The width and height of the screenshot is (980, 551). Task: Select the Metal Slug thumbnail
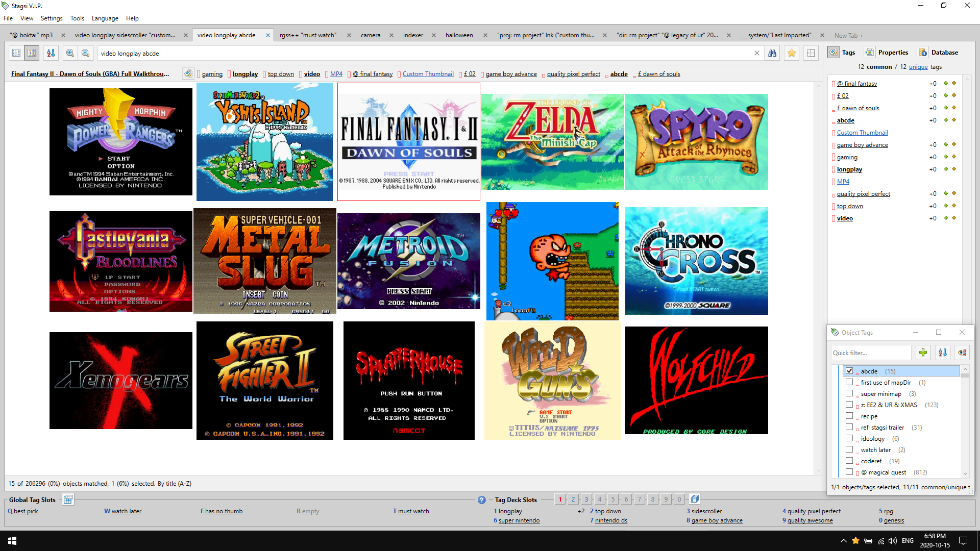[x=265, y=261]
